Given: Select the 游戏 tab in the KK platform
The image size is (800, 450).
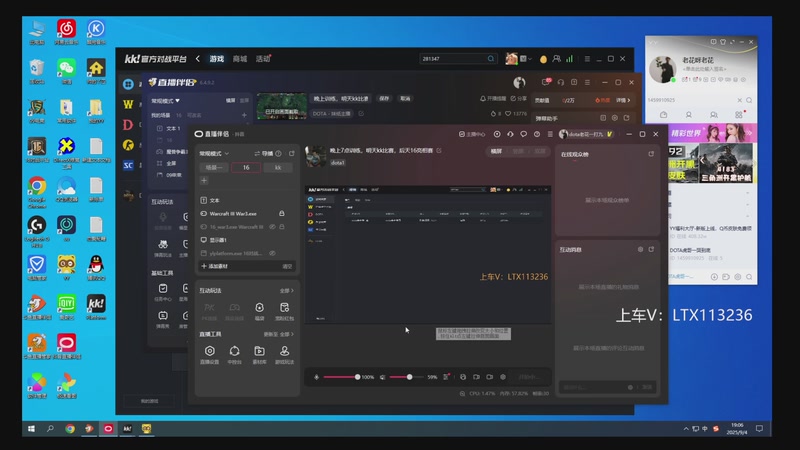Looking at the screenshot, I should (x=216, y=59).
